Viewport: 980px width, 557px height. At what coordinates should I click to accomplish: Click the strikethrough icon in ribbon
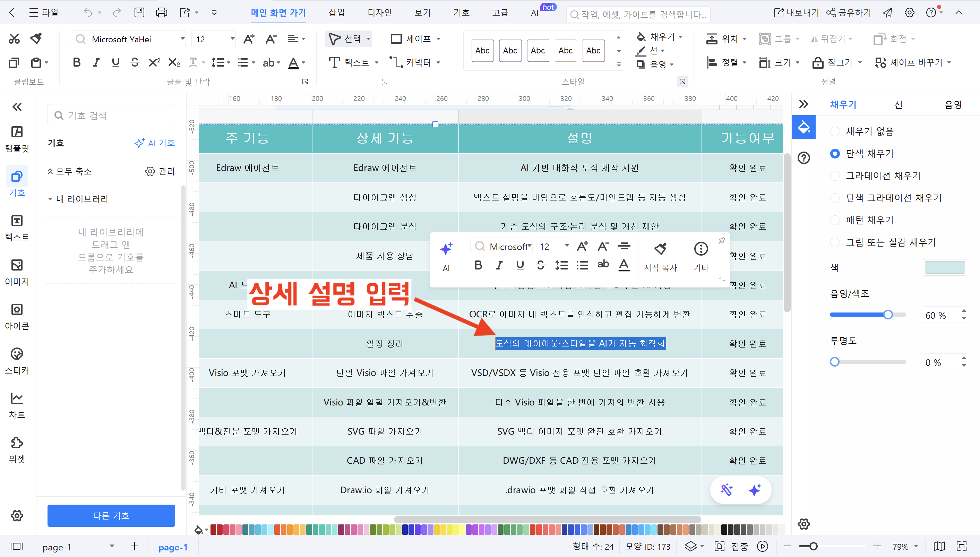tap(135, 62)
